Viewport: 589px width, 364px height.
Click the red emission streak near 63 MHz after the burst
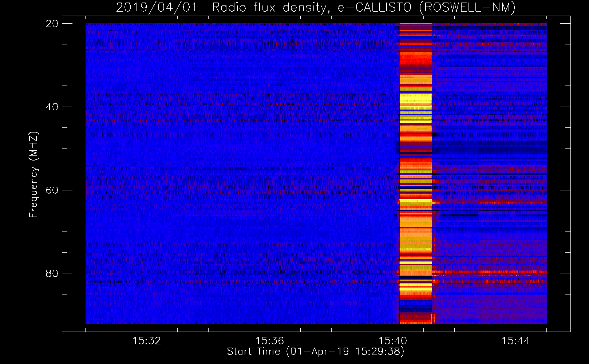click(x=489, y=202)
